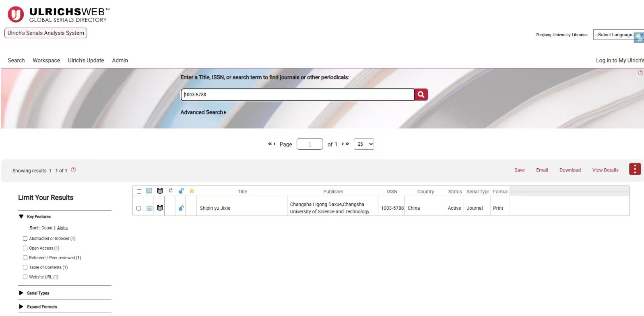644x316 pixels.
Task: Click the search term input field
Action: (297, 95)
